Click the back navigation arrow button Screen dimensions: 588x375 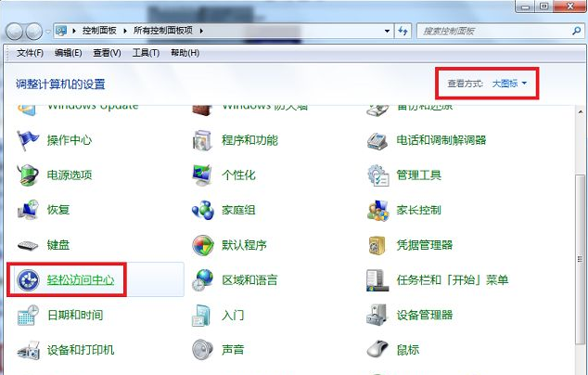tap(18, 31)
